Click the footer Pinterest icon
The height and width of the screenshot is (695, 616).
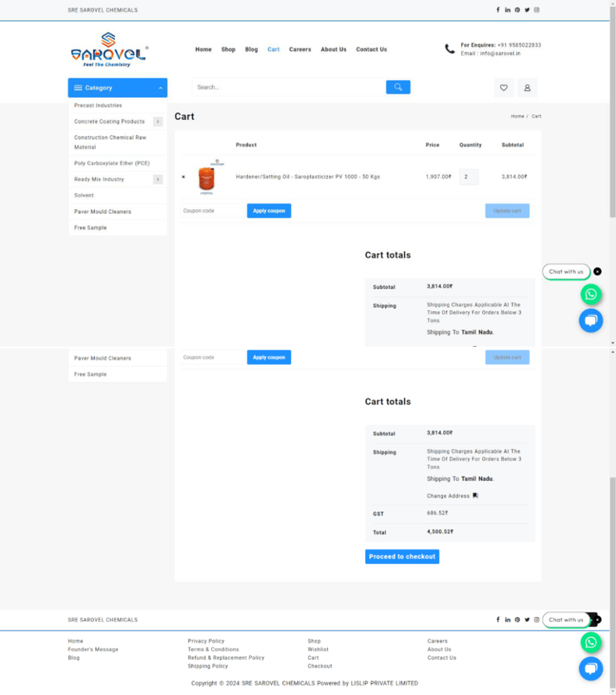(517, 620)
